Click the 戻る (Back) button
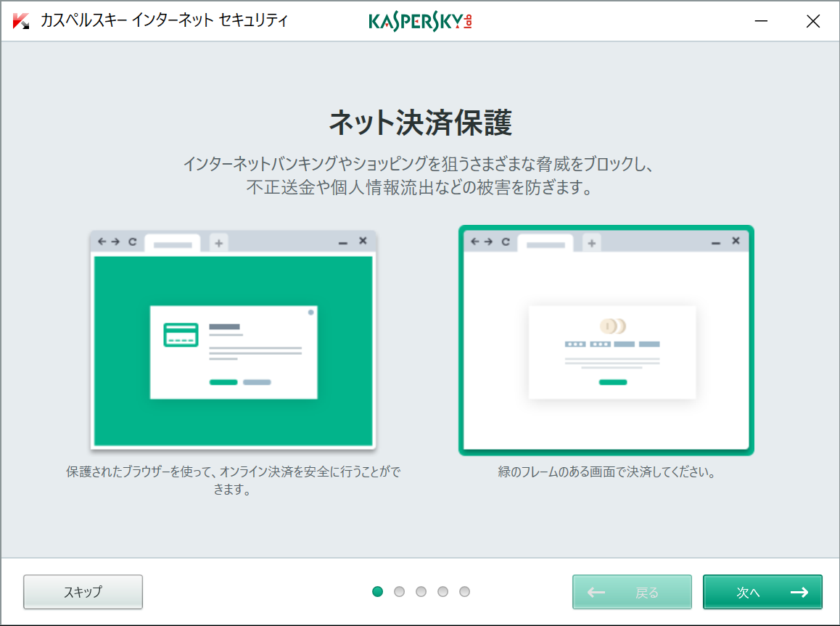The width and height of the screenshot is (840, 626). [632, 592]
